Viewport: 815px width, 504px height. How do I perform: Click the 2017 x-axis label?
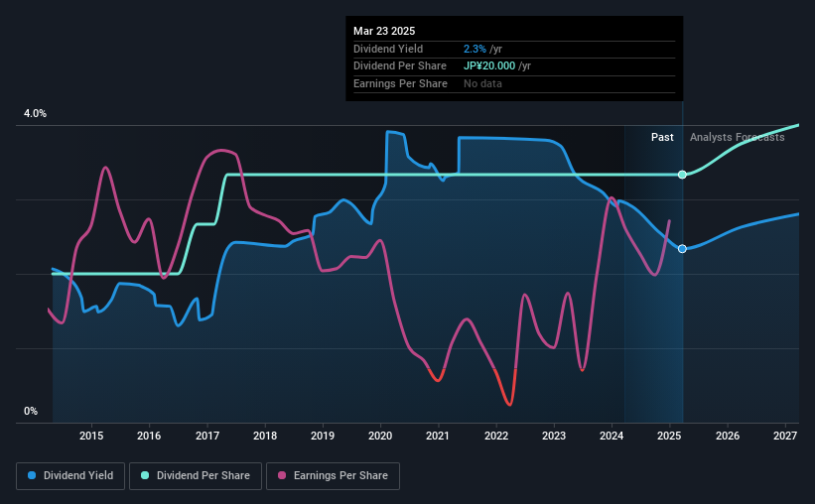pos(206,436)
